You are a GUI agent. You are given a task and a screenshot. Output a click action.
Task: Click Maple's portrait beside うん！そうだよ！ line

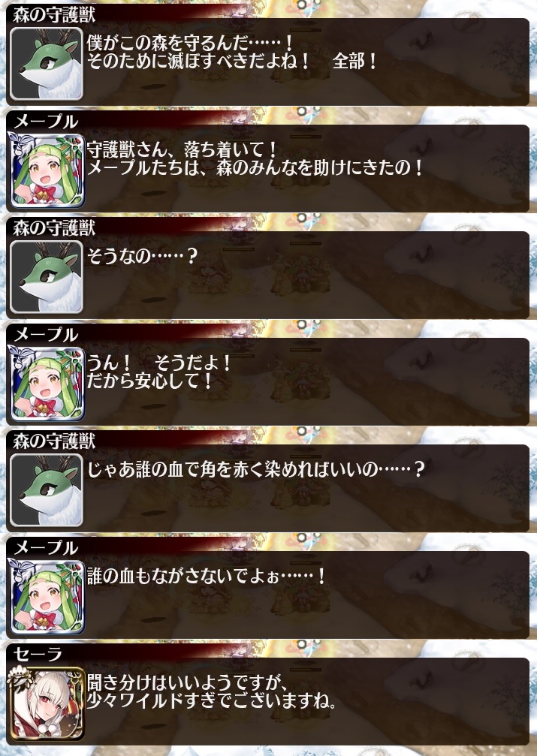[47, 384]
